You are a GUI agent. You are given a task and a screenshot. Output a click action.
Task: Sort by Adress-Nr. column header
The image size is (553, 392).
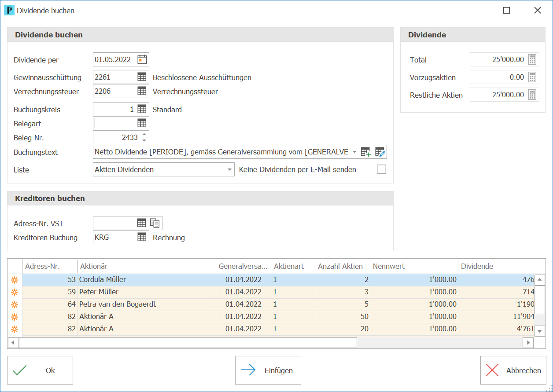50,266
